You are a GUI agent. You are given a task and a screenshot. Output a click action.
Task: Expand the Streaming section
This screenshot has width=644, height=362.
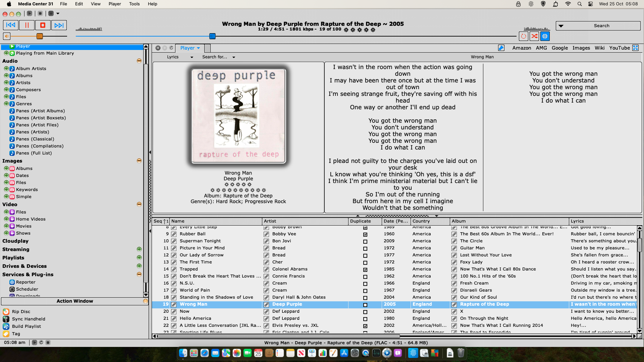(x=139, y=249)
